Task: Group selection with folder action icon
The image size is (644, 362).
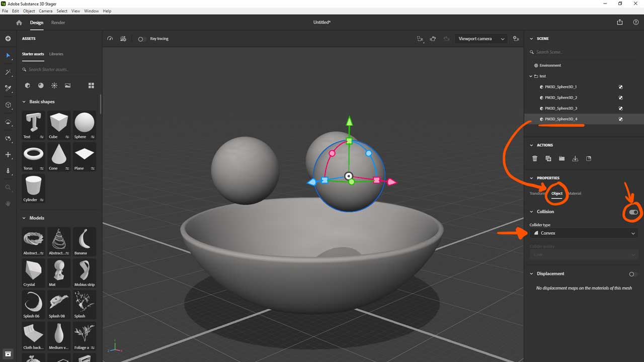Action: pos(561,158)
